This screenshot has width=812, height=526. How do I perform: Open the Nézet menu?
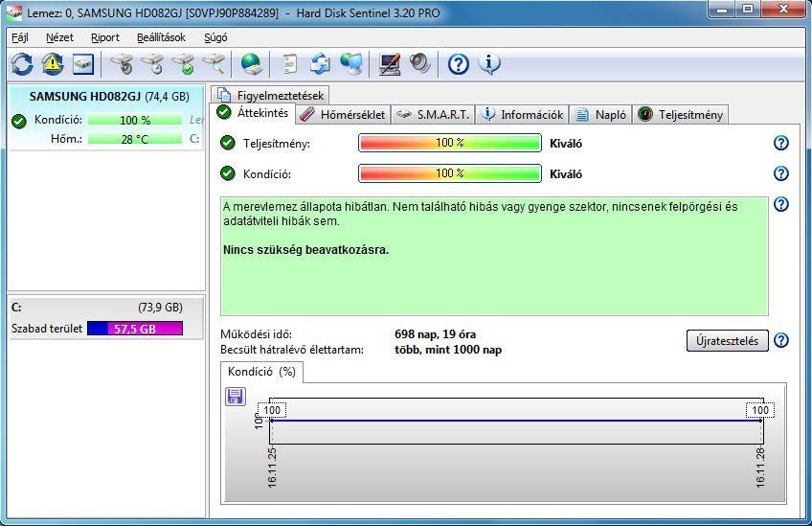tap(59, 37)
